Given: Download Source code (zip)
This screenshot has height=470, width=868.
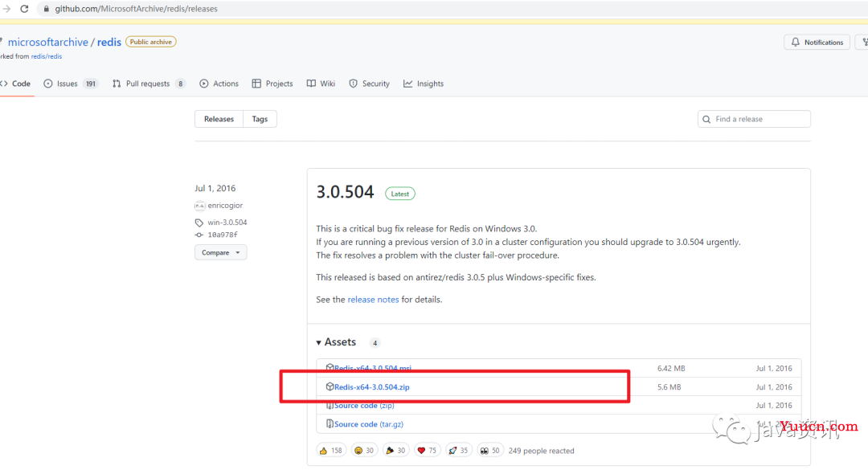Looking at the screenshot, I should (x=364, y=406).
